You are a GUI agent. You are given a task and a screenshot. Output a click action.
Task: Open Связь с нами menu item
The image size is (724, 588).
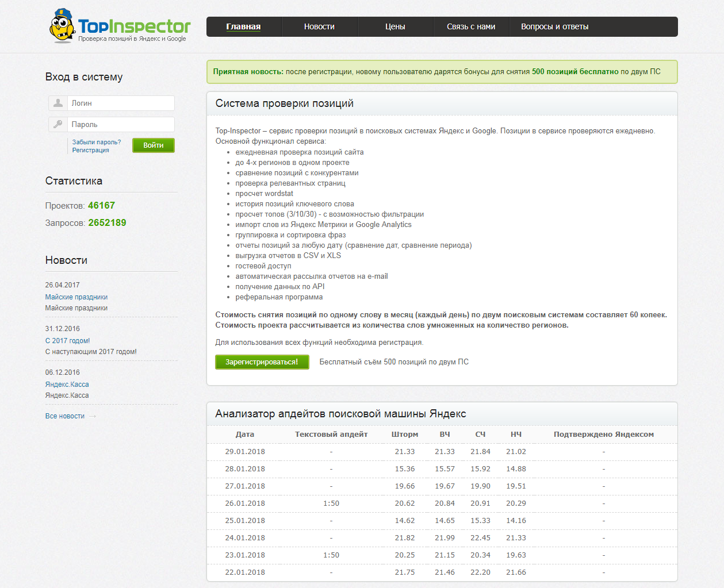(471, 26)
